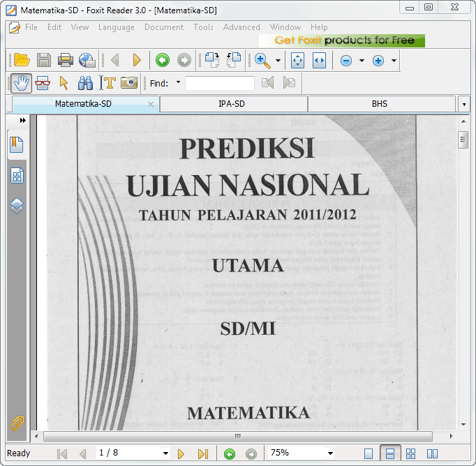476x466 pixels.
Task: Go to next page in status bar
Action: pyautogui.click(x=181, y=454)
